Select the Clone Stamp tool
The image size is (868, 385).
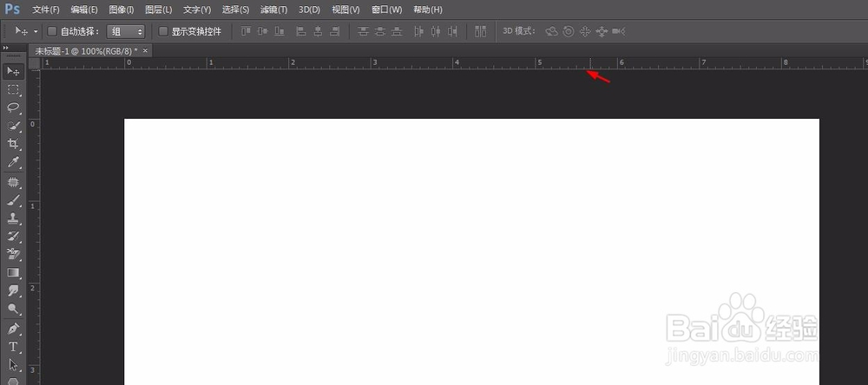coord(13,218)
